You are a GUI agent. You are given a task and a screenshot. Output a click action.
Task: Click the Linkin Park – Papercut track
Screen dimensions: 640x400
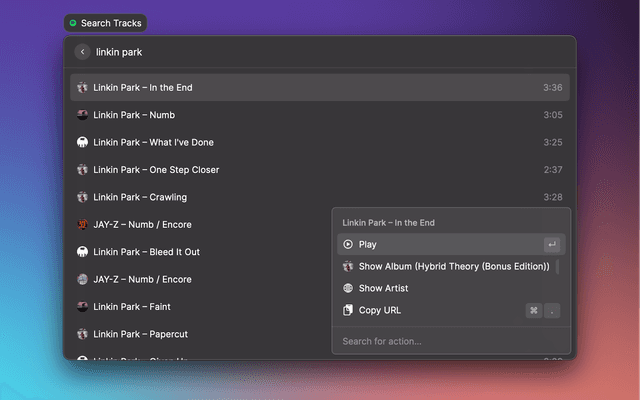pyautogui.click(x=200, y=334)
